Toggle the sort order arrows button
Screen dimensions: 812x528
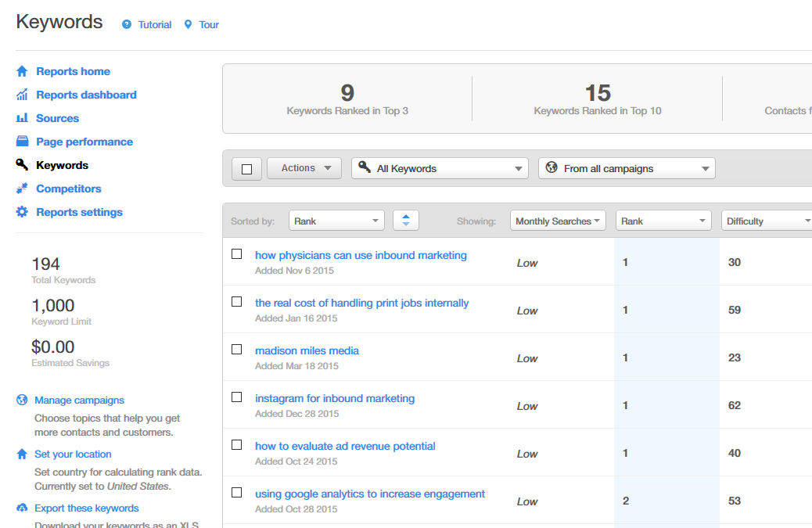click(x=406, y=221)
